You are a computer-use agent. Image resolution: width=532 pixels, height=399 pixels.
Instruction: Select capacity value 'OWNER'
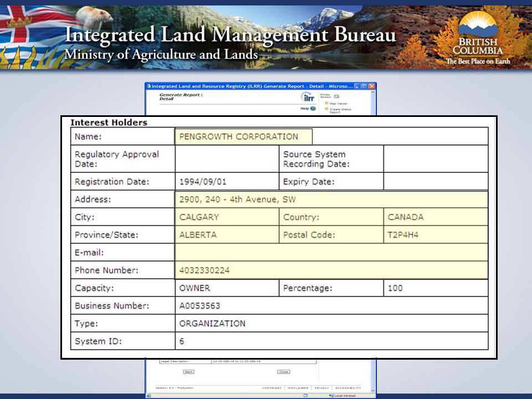(195, 288)
